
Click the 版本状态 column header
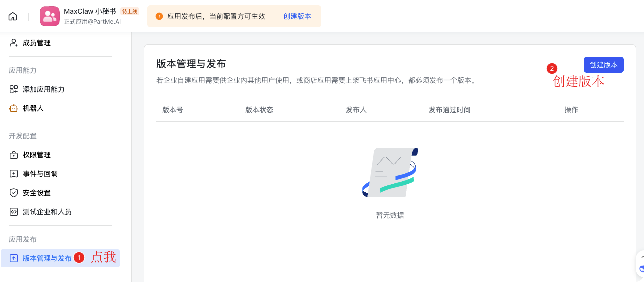[x=259, y=110]
